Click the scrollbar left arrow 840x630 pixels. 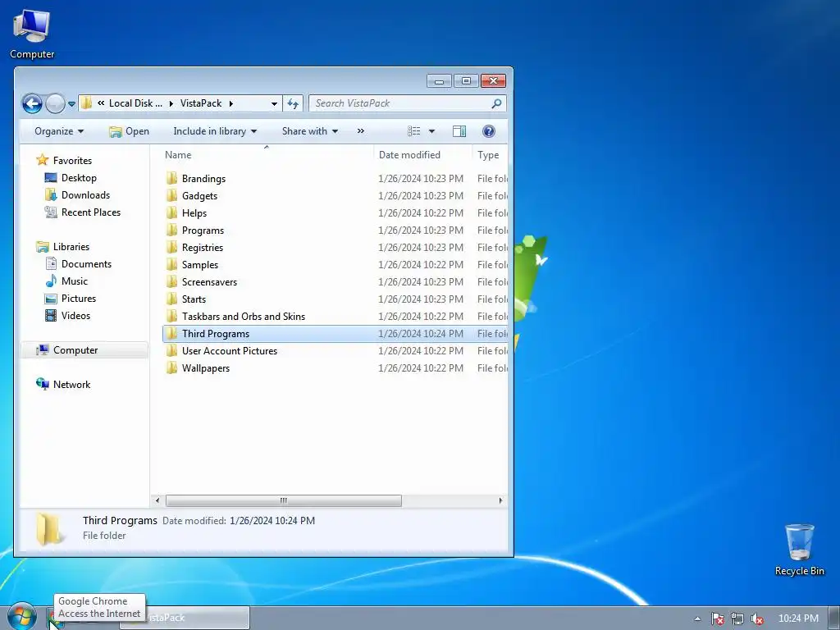point(157,500)
